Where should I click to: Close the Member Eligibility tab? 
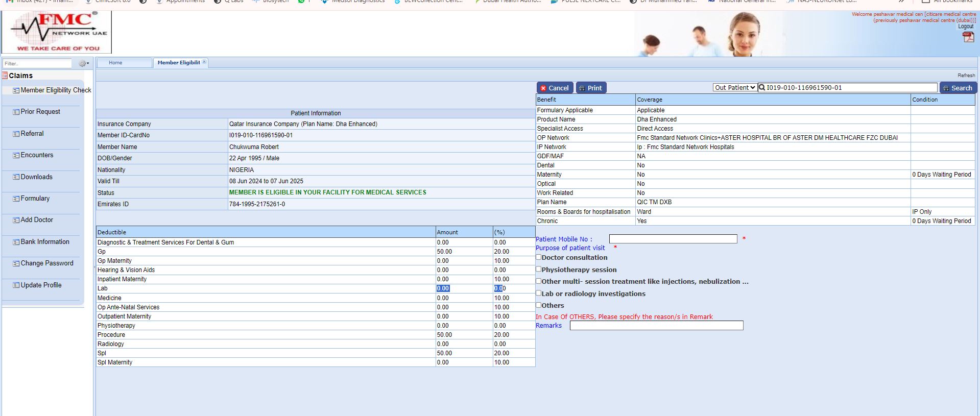(204, 62)
